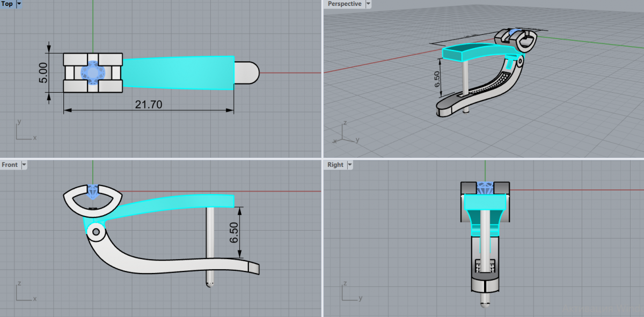Screen dimensions: 644x317
Task: Pick the blue gemstone in Right view
Action: click(x=485, y=188)
